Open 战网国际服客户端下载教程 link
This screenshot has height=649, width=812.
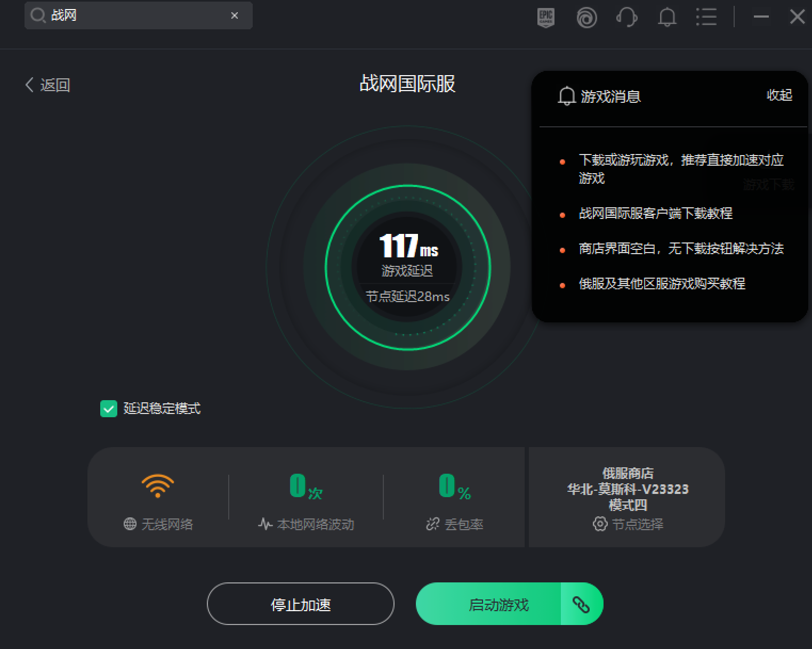pyautogui.click(x=656, y=214)
